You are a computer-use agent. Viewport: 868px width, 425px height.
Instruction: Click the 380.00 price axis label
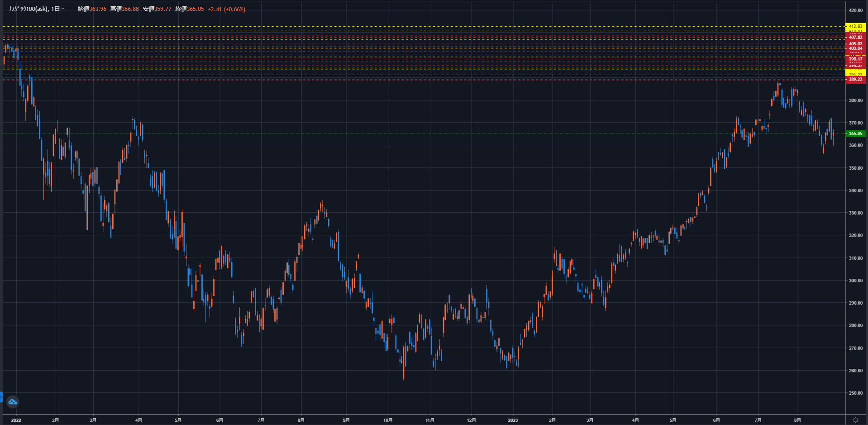[x=856, y=100]
